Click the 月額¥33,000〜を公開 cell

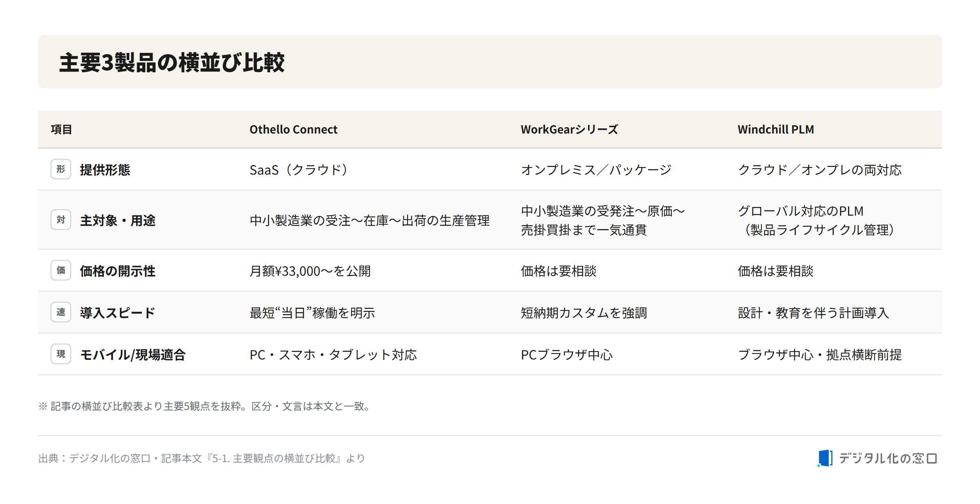pos(310,271)
